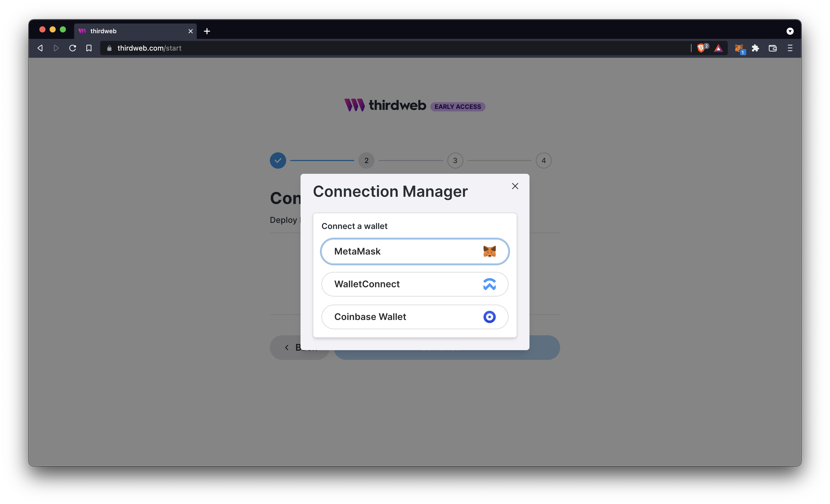Open the tab search dropdown arrow
The width and height of the screenshot is (830, 504).
click(x=790, y=31)
